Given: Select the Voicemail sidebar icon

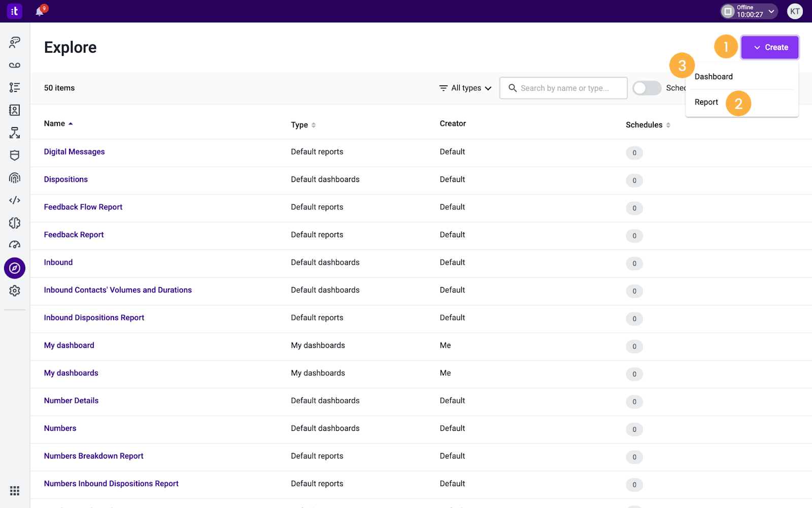Looking at the screenshot, I should tap(14, 65).
